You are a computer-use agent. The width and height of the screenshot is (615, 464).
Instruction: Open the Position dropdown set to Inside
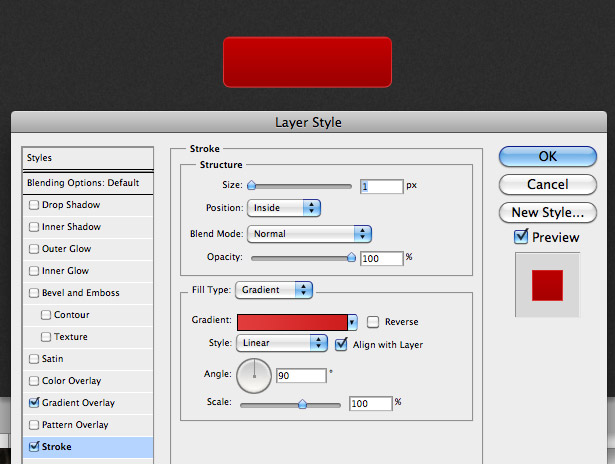[x=284, y=208]
